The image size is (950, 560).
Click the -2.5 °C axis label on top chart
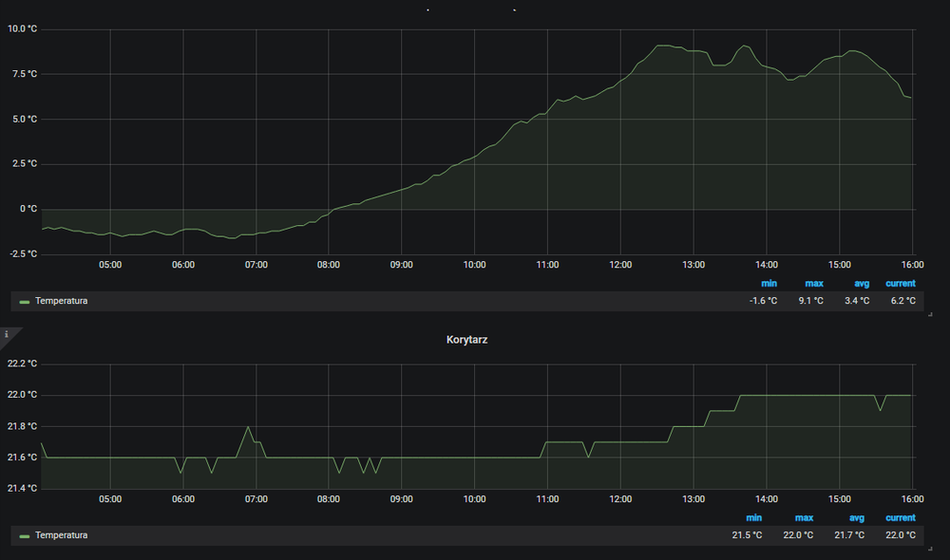point(24,253)
